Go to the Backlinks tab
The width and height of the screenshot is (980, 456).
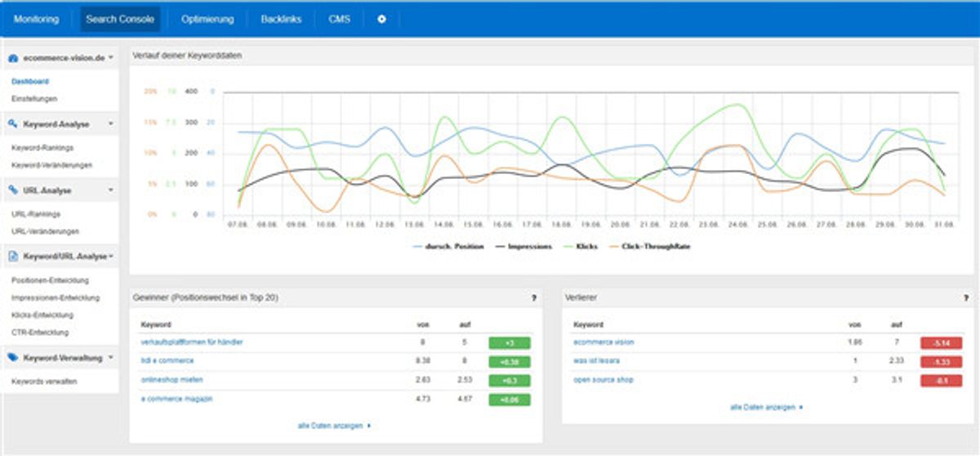282,19
